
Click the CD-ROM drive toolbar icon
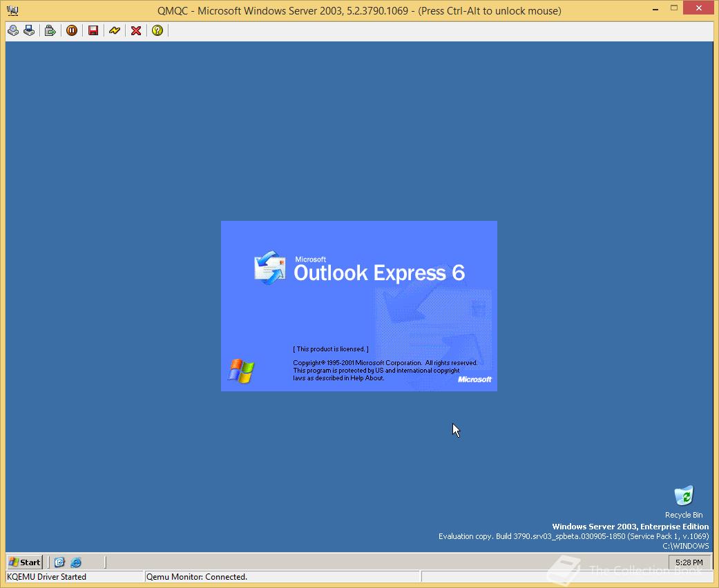[13, 30]
